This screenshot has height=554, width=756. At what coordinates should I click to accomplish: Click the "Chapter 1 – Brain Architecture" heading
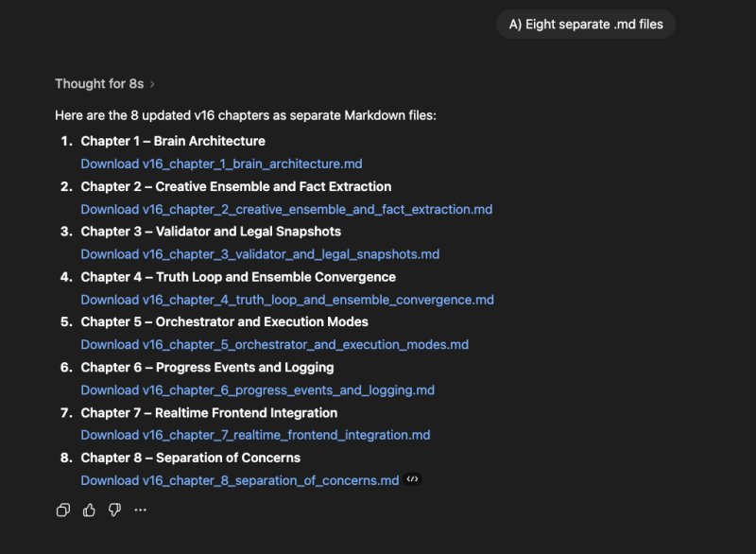(173, 141)
